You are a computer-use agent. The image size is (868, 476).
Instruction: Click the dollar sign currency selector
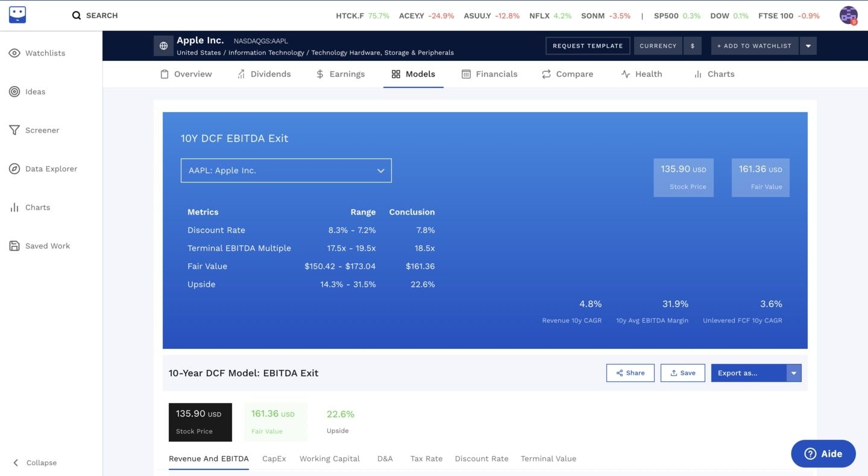[x=693, y=46]
